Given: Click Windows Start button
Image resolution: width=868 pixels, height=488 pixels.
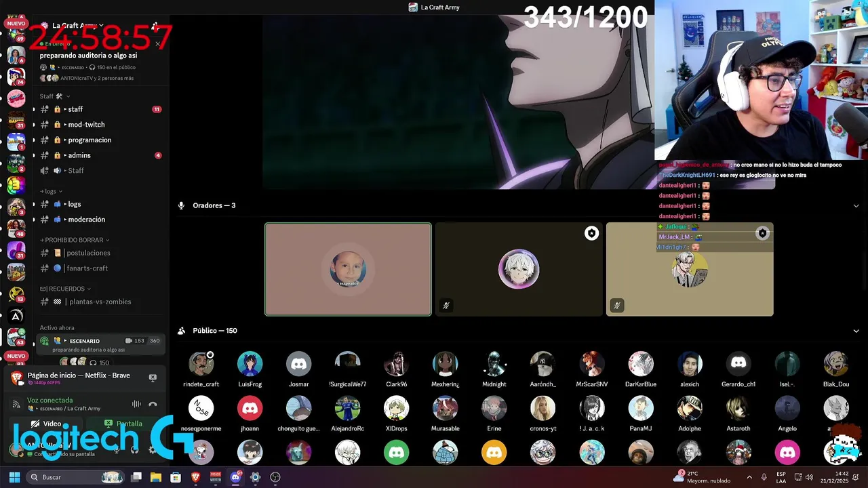Looking at the screenshot, I should click(14, 477).
